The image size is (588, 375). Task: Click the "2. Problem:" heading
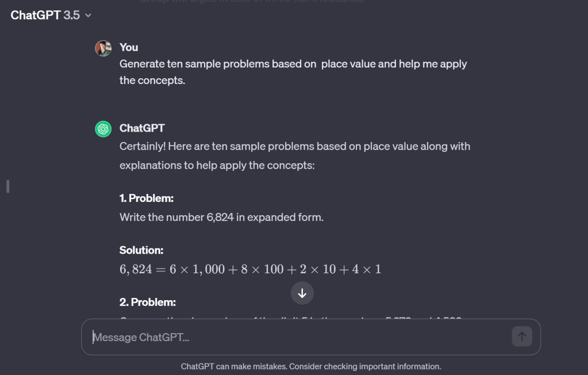148,302
